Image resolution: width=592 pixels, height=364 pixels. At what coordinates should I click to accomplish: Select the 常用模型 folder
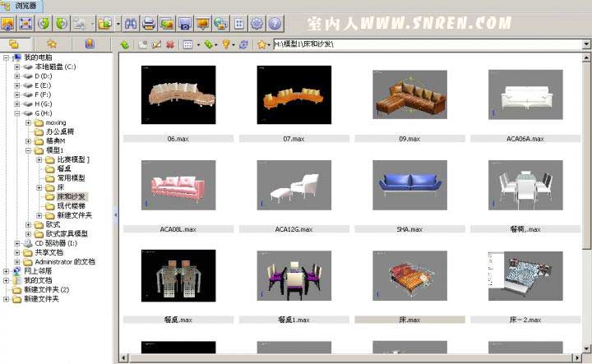71,178
